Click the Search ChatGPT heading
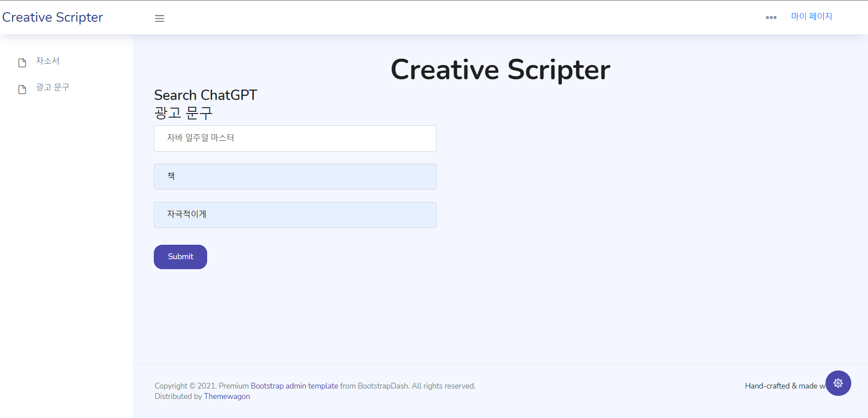This screenshot has width=868, height=418. [206, 95]
